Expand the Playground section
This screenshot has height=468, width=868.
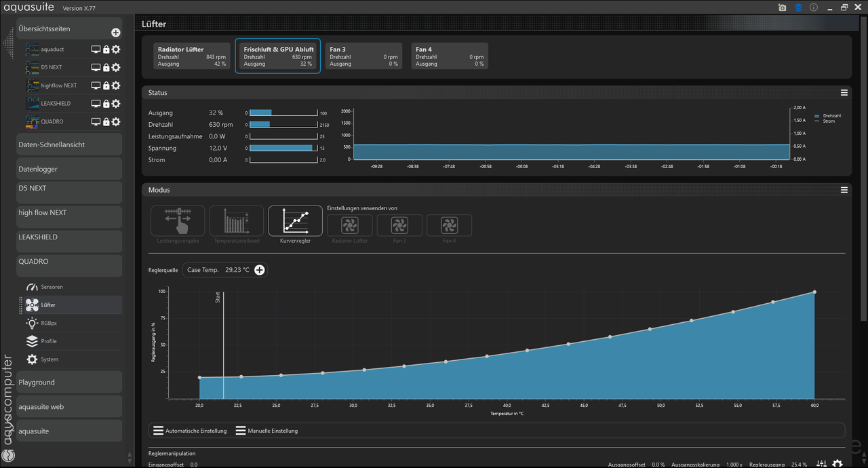[68, 382]
